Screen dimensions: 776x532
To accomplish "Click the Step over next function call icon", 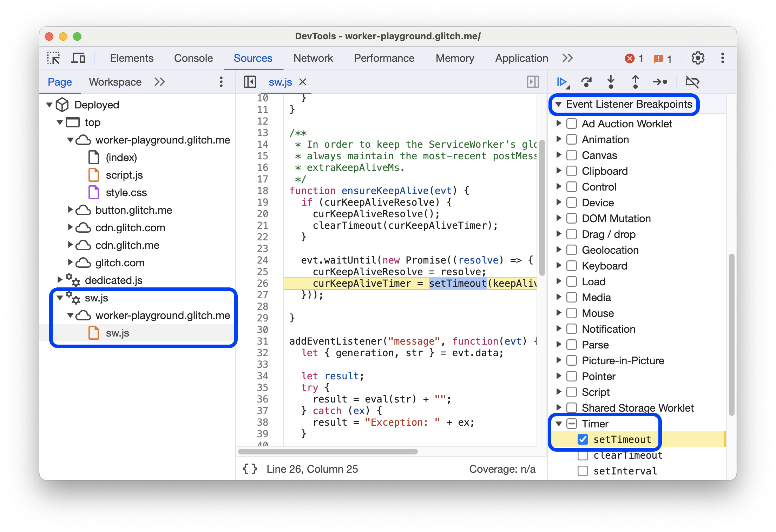I will tap(586, 82).
